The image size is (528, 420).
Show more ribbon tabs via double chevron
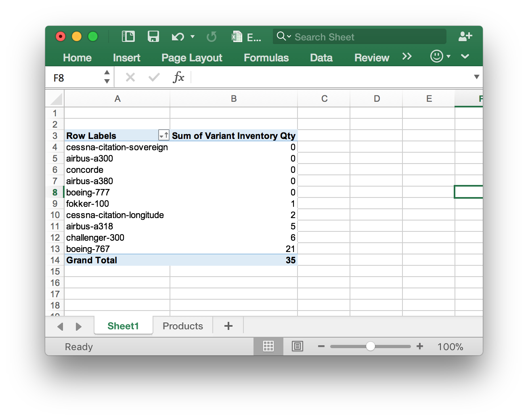tap(407, 57)
